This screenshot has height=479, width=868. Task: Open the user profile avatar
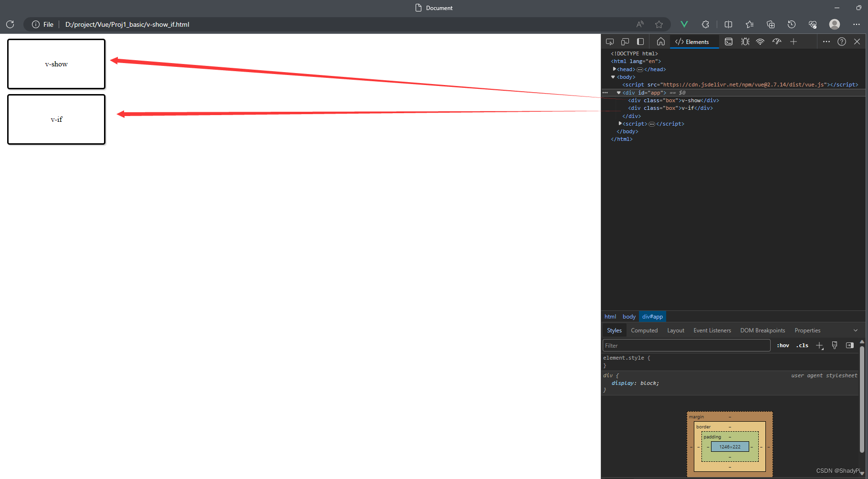tap(835, 24)
